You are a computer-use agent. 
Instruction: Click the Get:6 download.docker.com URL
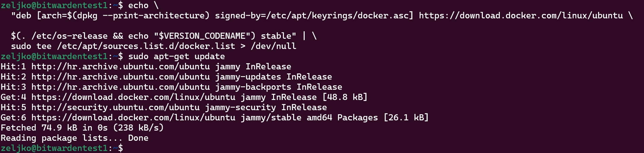coord(133,118)
